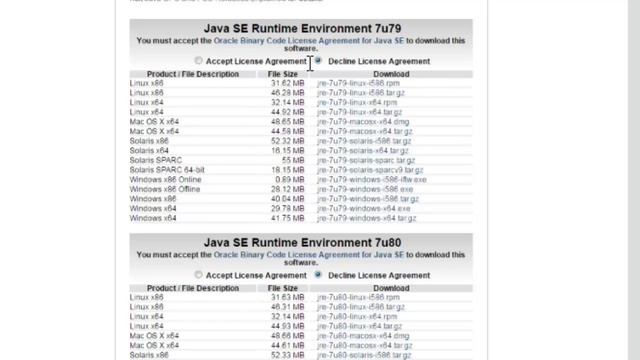Download jre-7u79-solaris-i586.tar.gz
Viewport: 640px width, 360px height.
(364, 141)
